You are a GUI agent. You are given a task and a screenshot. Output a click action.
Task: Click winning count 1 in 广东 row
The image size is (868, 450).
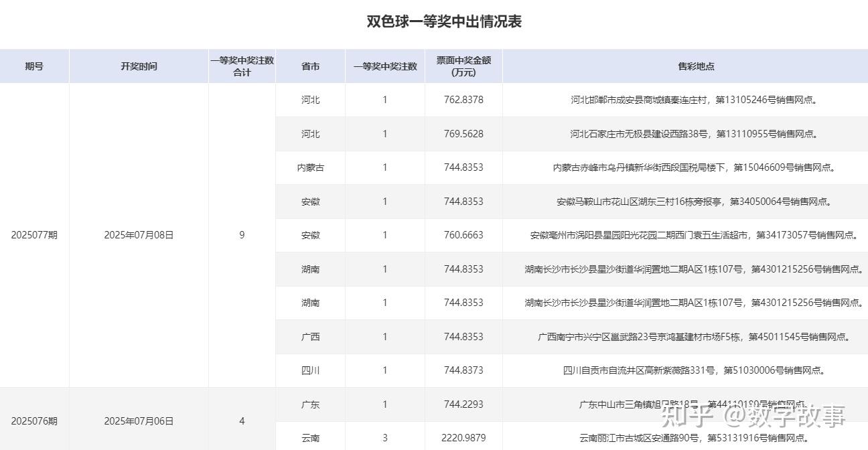tap(385, 404)
